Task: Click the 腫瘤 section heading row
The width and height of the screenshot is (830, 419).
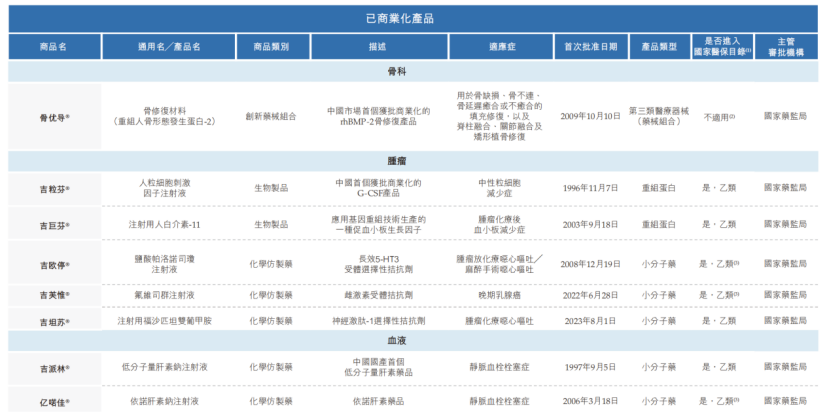Action: [x=413, y=161]
